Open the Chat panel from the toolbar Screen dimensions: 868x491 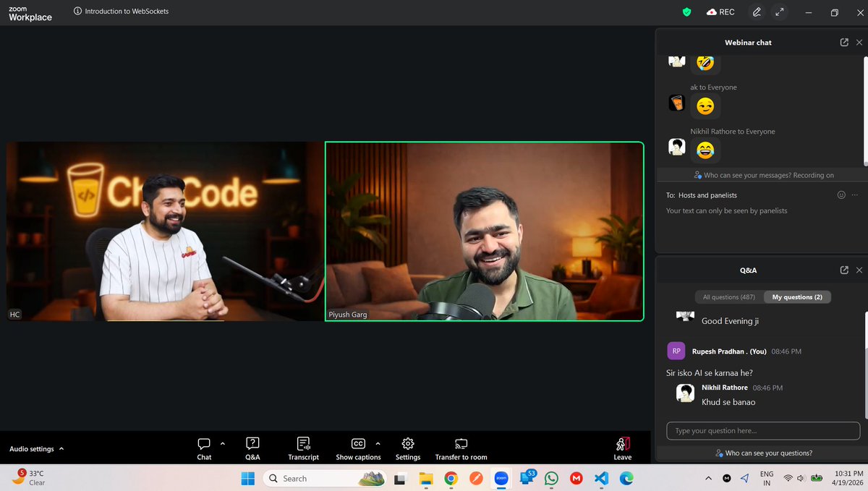(x=204, y=448)
